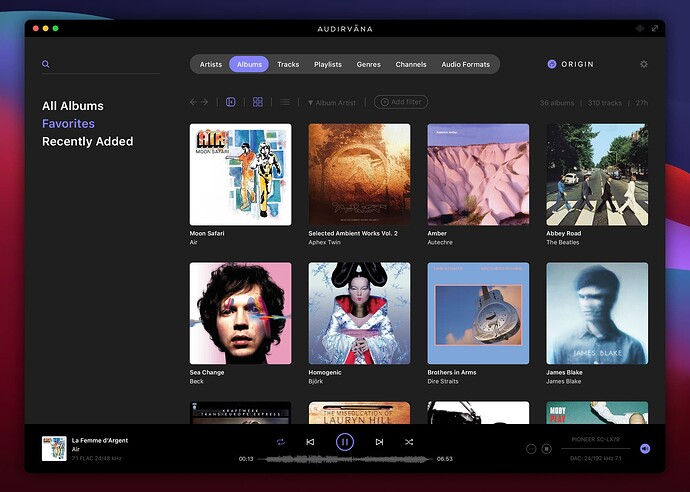Screen dimensions: 690x492
Task: Open the Playlists tab
Action: pyautogui.click(x=328, y=64)
